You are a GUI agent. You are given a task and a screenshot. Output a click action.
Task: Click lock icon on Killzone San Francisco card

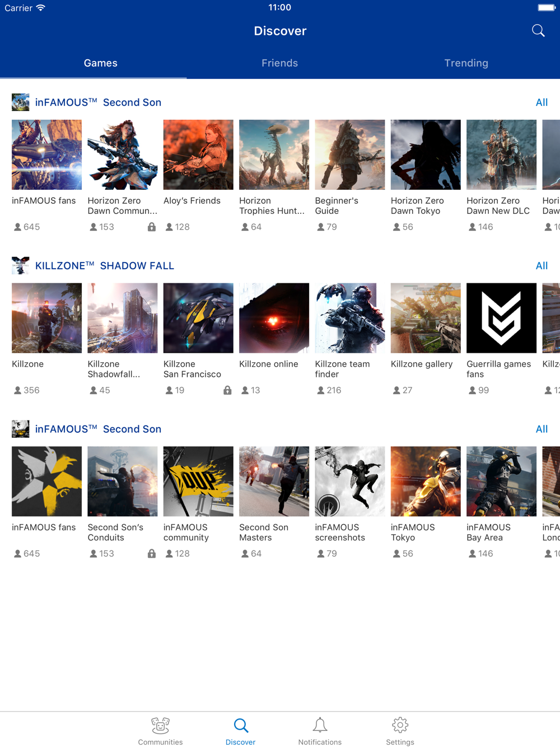pyautogui.click(x=227, y=390)
